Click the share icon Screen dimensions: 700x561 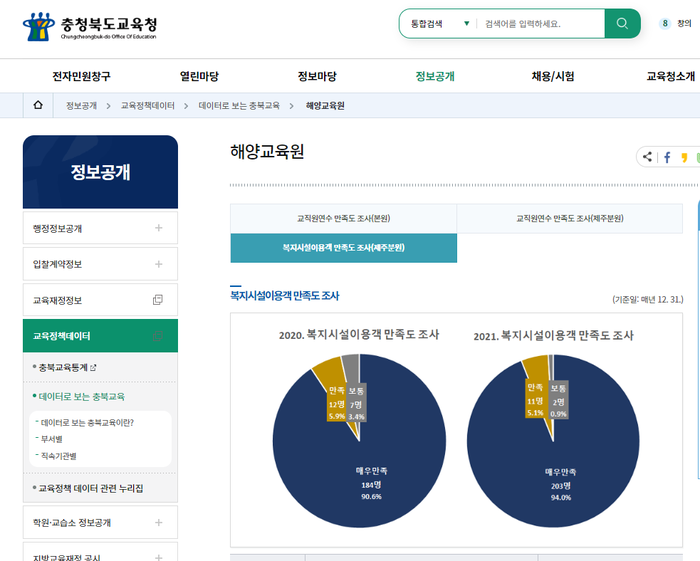(x=648, y=157)
